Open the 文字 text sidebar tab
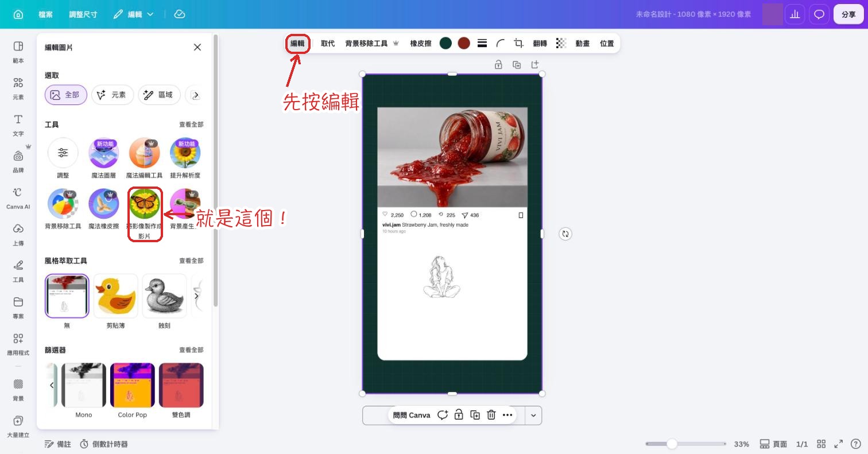Viewport: 868px width, 454px height. [x=18, y=125]
